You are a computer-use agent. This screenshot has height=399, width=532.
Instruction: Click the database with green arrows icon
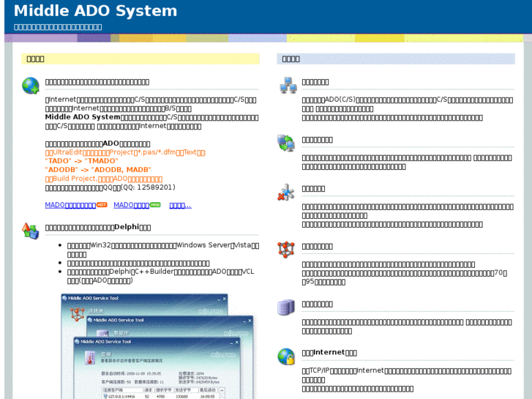[286, 143]
